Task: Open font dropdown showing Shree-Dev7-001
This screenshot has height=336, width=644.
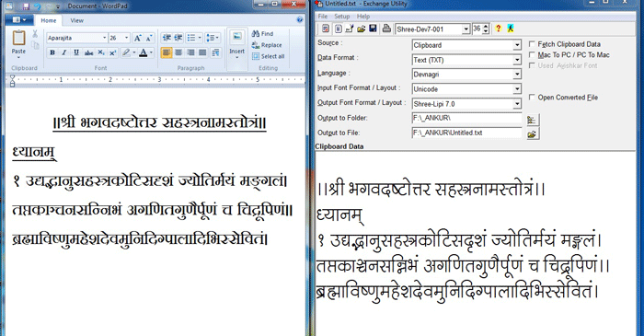Action: [x=466, y=29]
